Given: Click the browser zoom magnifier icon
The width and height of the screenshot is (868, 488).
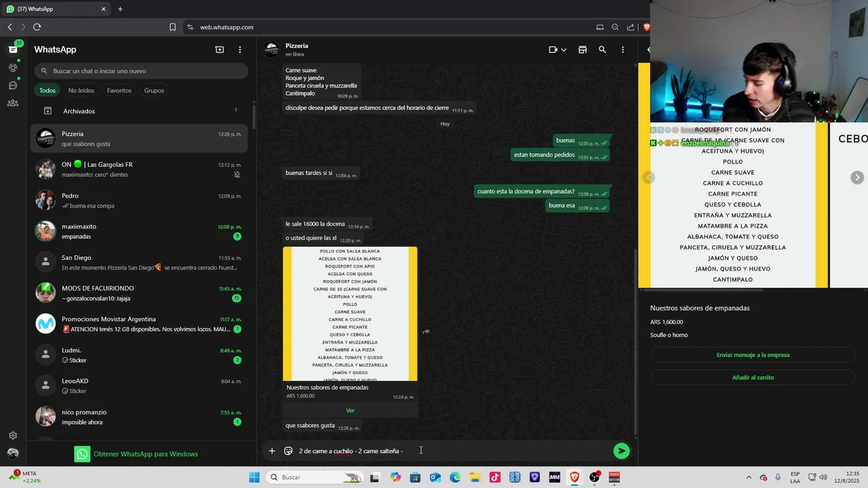Looking at the screenshot, I should (x=615, y=27).
